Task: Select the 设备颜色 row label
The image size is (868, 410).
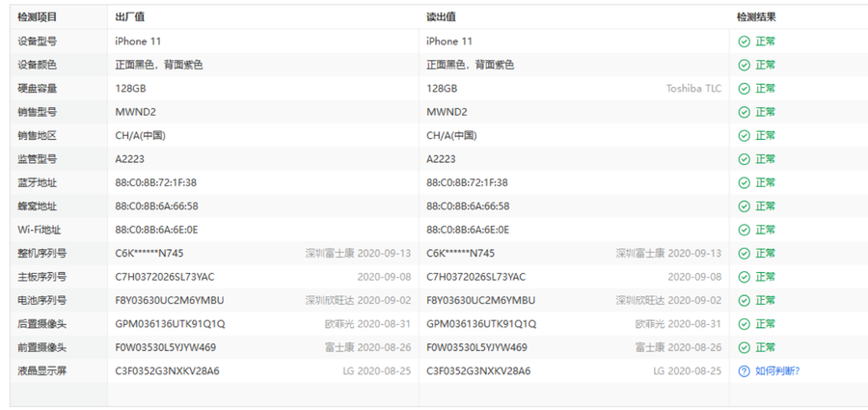Action: (x=37, y=65)
